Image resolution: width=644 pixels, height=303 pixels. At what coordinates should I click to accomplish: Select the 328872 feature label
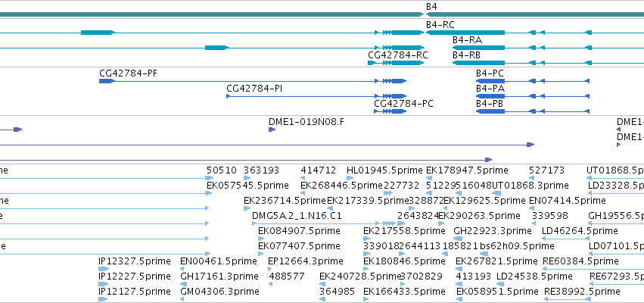pyautogui.click(x=426, y=201)
